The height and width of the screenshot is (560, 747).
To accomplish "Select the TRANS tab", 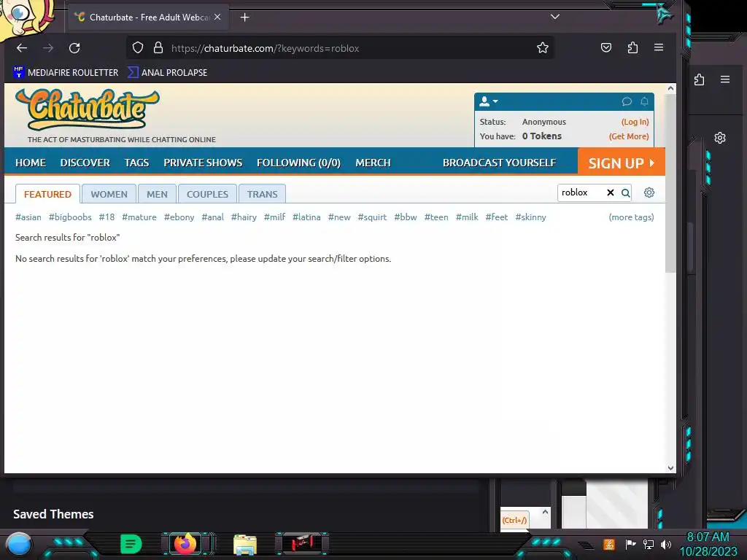I will click(x=262, y=194).
